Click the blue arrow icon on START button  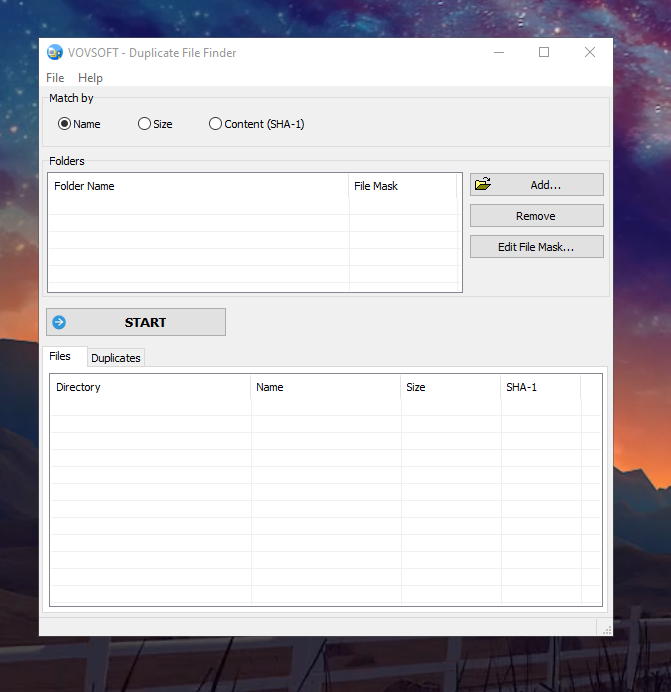[x=59, y=322]
